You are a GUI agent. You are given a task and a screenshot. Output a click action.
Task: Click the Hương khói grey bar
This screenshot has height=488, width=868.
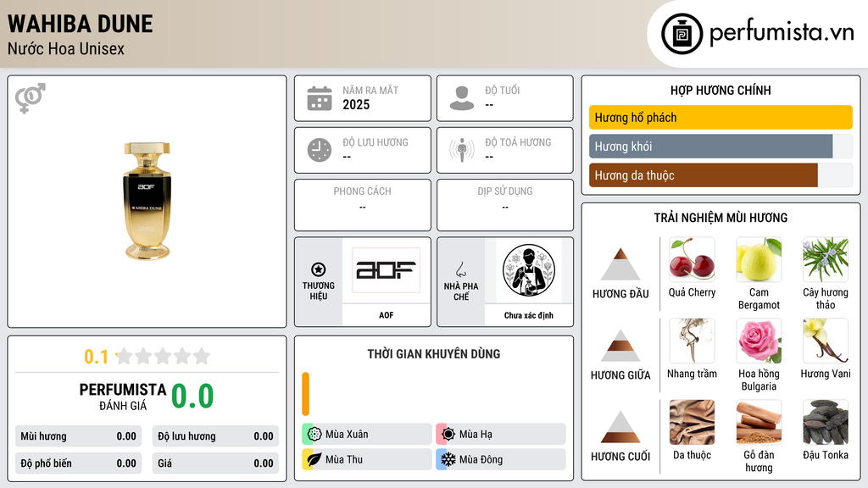[x=711, y=146]
